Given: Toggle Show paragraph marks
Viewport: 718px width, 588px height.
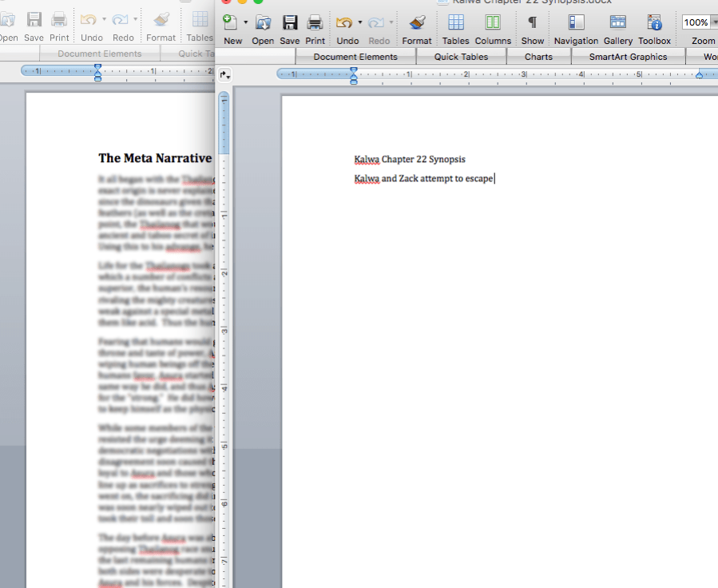Looking at the screenshot, I should [x=533, y=23].
